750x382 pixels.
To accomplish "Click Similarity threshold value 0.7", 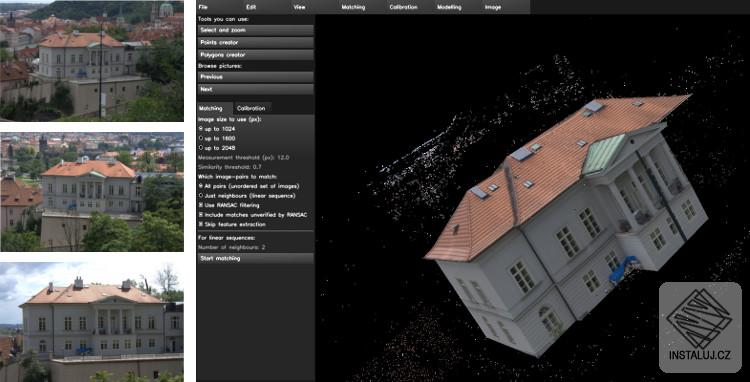I will [x=257, y=167].
